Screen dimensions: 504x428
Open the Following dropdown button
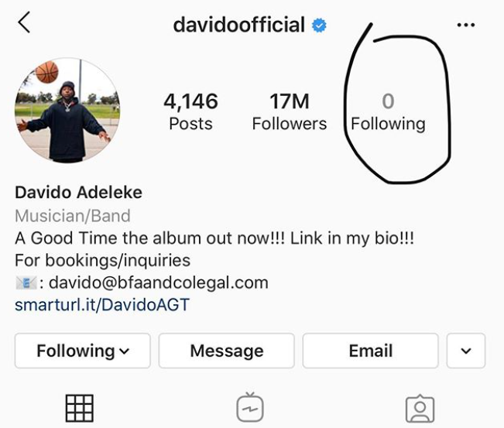click(83, 351)
